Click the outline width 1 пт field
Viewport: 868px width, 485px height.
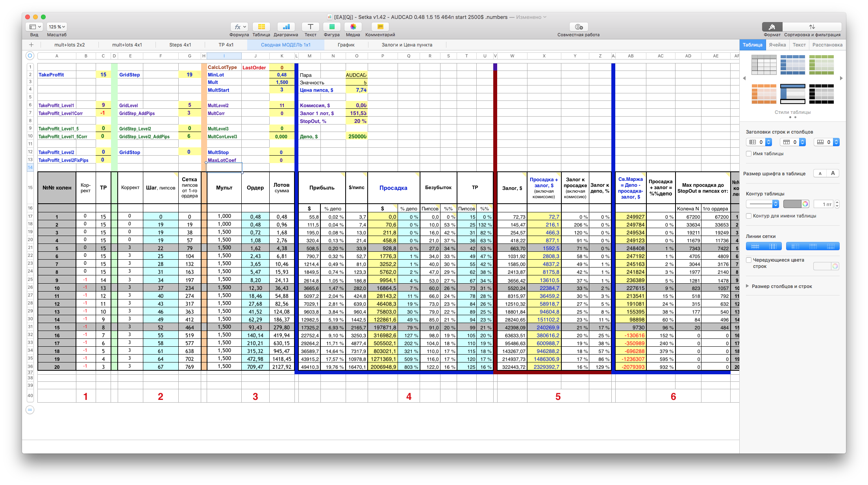pyautogui.click(x=824, y=204)
